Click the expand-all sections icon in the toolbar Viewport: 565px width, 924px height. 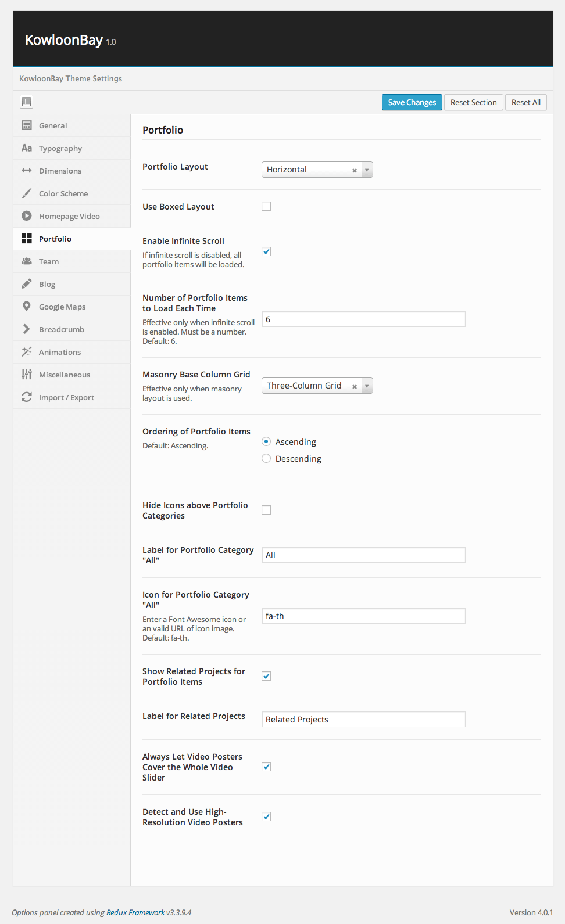pos(26,102)
